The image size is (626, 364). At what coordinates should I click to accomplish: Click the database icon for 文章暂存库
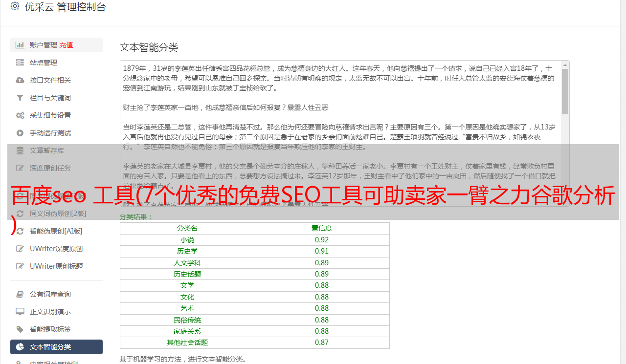pos(20,150)
